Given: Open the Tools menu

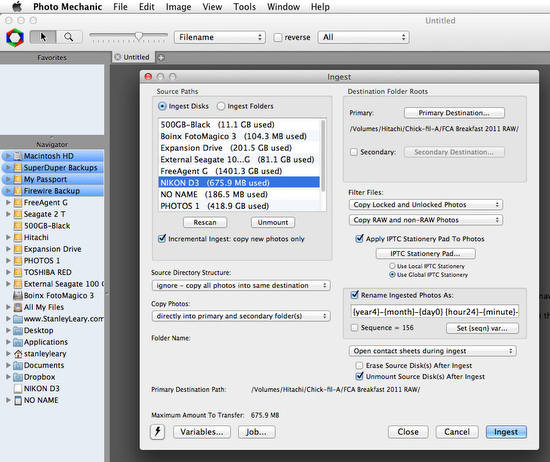Looking at the screenshot, I should [244, 7].
